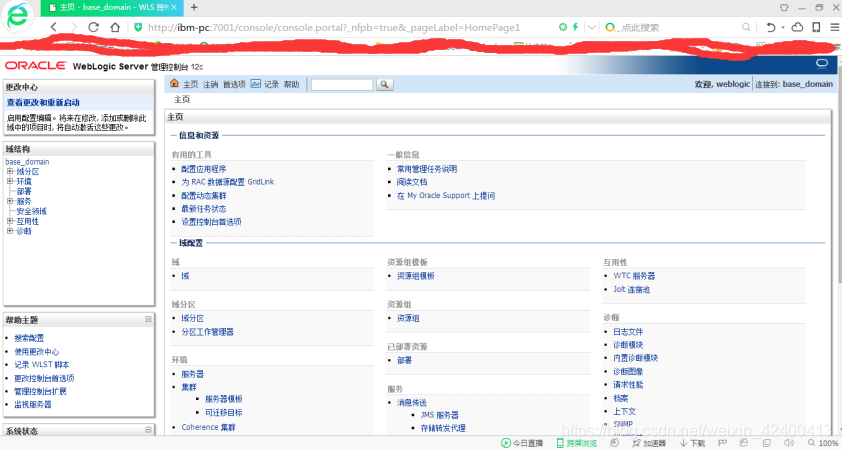Image resolution: width=842 pixels, height=449 pixels.
Task: Open the small arrow next to undo icon
Action: click(783, 27)
